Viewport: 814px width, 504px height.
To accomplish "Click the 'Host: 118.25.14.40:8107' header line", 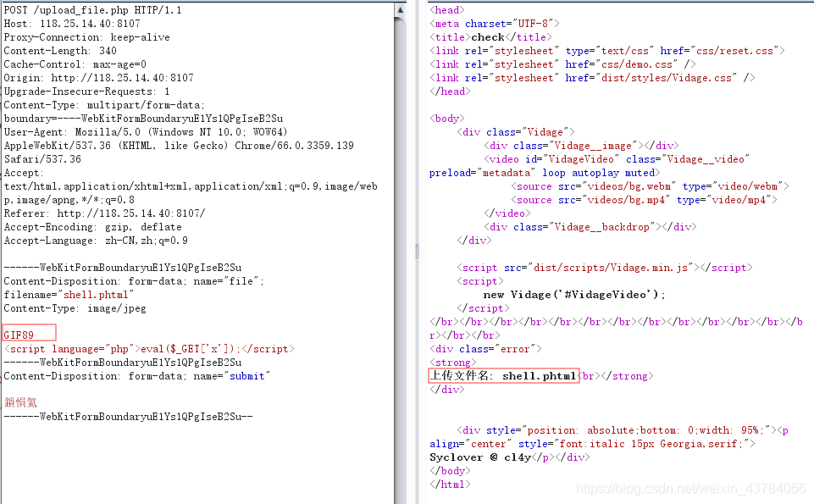I will pos(72,24).
